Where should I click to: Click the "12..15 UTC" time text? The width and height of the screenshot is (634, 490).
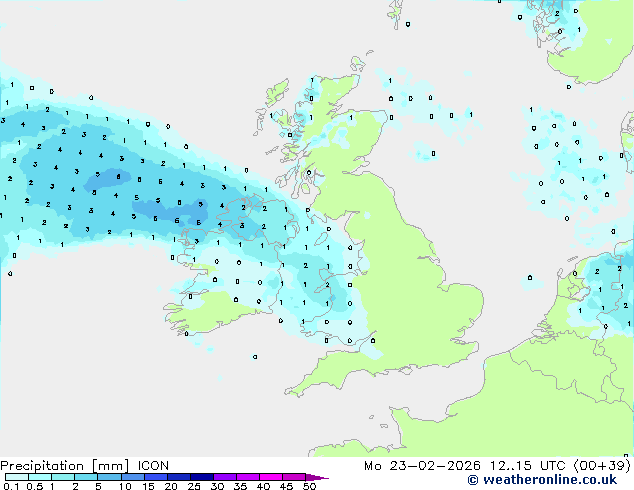click(527, 466)
